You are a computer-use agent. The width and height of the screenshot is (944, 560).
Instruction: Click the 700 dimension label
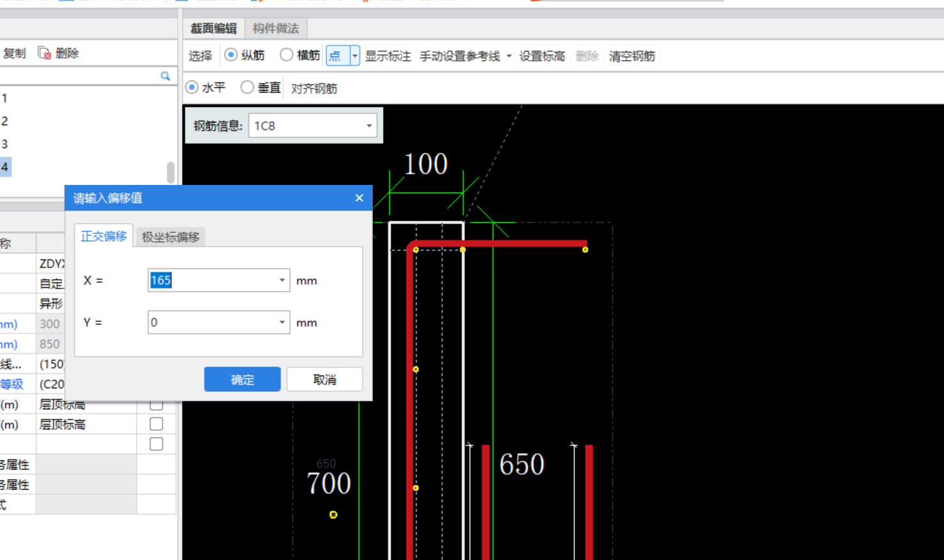pos(329,483)
